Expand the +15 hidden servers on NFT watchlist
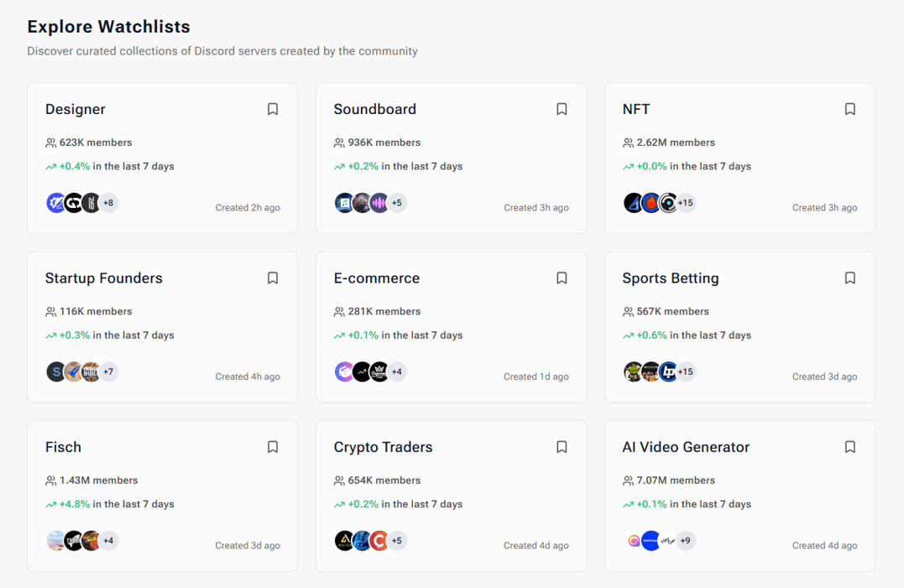Image resolution: width=904 pixels, height=588 pixels. point(686,202)
